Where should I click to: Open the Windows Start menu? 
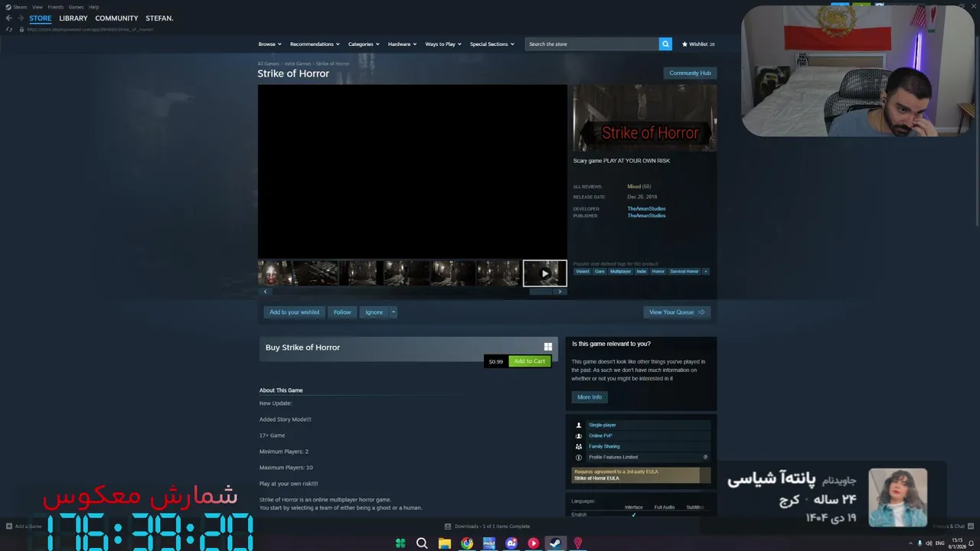click(x=400, y=543)
